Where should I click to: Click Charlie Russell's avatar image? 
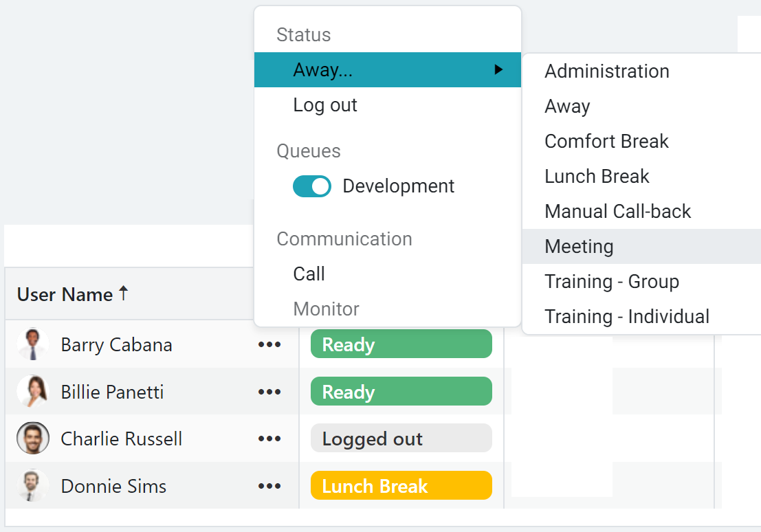pyautogui.click(x=32, y=439)
